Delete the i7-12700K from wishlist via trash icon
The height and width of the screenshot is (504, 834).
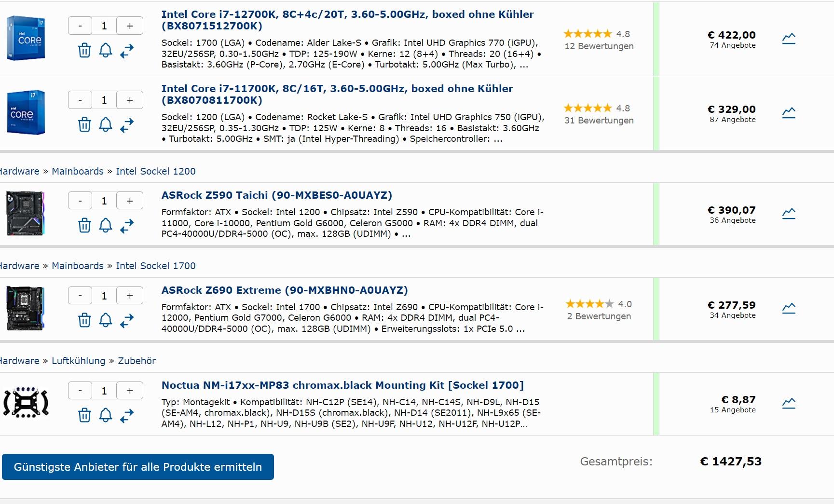84,50
